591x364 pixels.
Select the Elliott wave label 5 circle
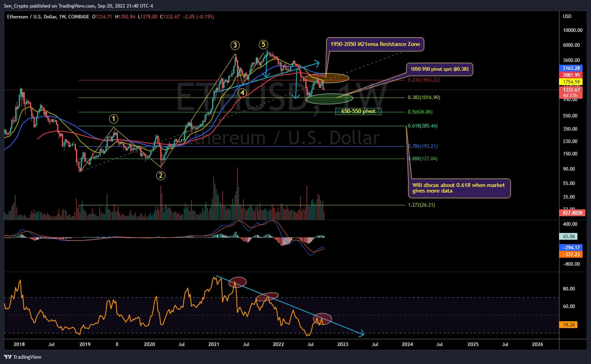pos(263,44)
